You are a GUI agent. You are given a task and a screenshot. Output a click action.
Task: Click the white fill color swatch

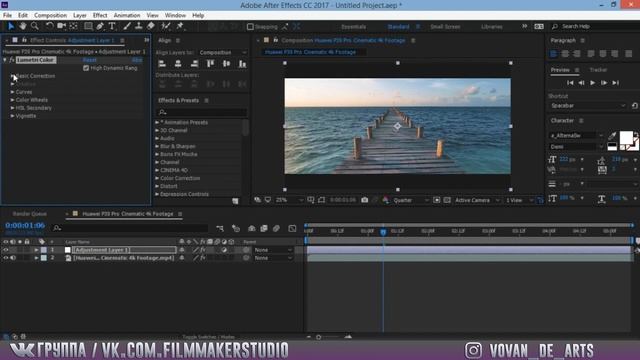click(x=626, y=138)
